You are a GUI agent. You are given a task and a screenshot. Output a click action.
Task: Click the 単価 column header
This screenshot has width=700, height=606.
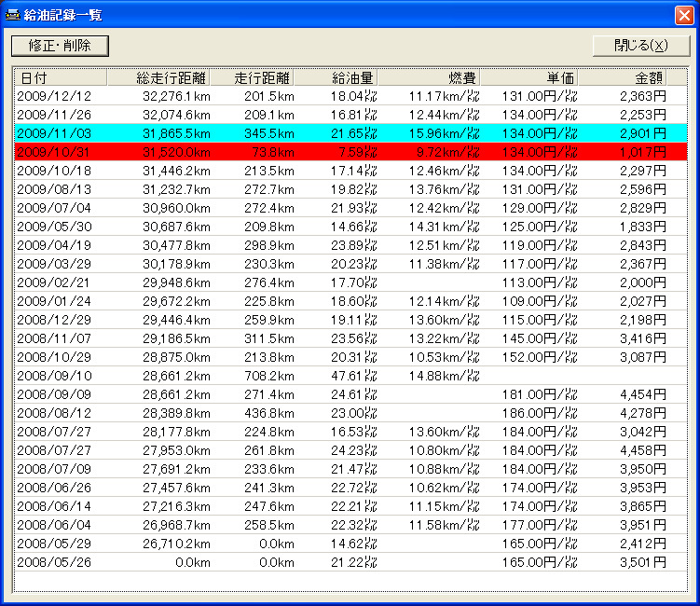tap(529, 77)
